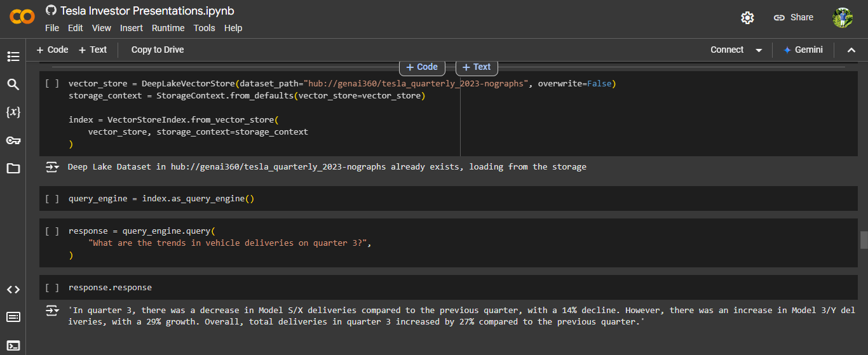868x355 pixels.
Task: Run the vector_store cell
Action: point(53,84)
